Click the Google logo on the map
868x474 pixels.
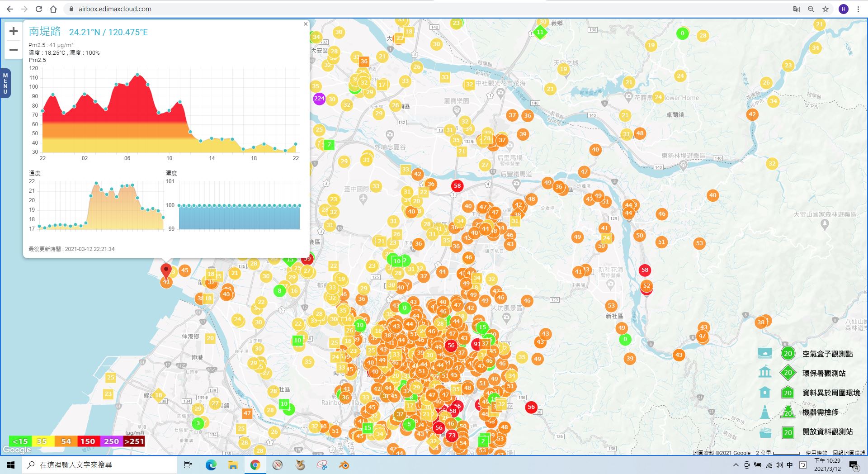point(17,450)
